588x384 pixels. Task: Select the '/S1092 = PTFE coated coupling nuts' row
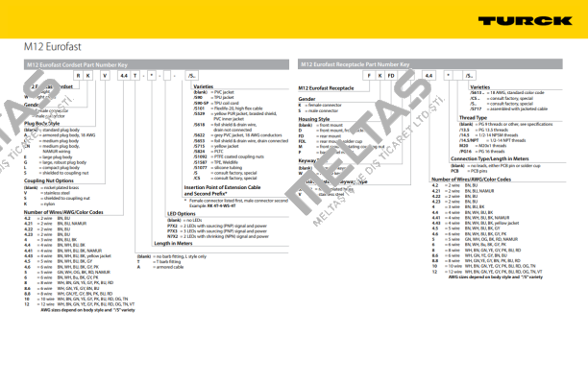click(x=229, y=156)
